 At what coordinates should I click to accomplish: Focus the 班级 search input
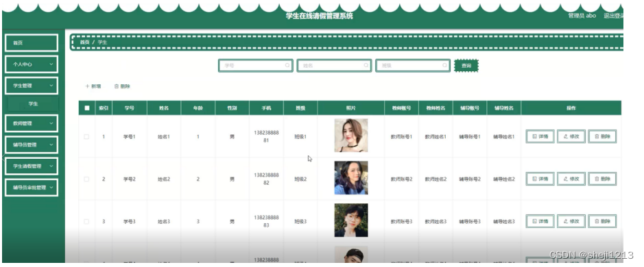click(412, 66)
